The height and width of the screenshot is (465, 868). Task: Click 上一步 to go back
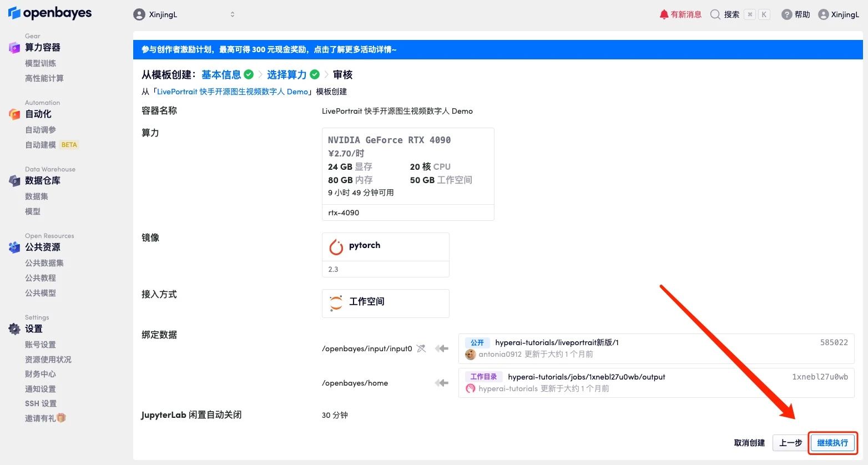791,443
